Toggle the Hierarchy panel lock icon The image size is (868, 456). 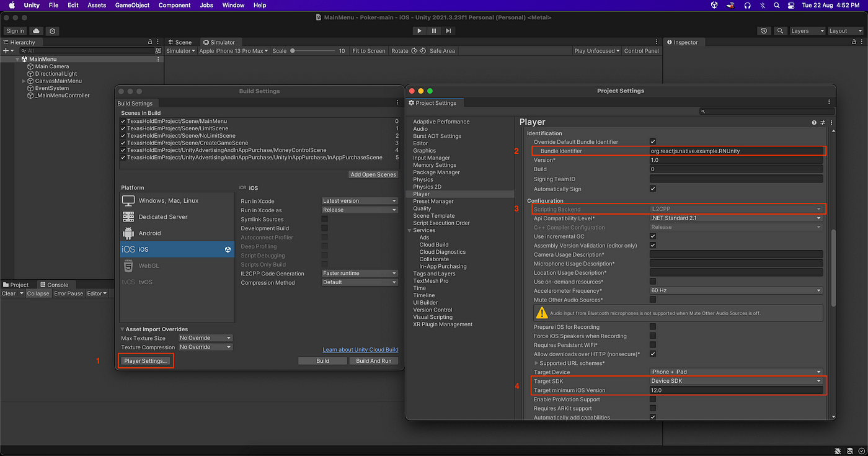[150, 42]
